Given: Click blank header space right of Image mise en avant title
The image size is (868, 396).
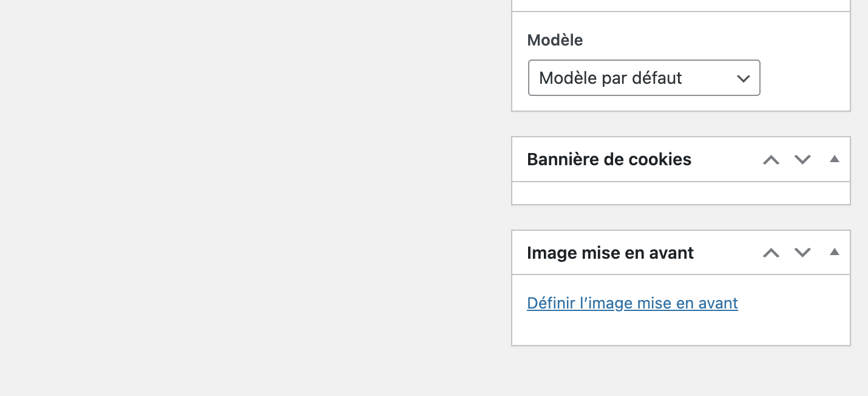Looking at the screenshot, I should pos(727,253).
